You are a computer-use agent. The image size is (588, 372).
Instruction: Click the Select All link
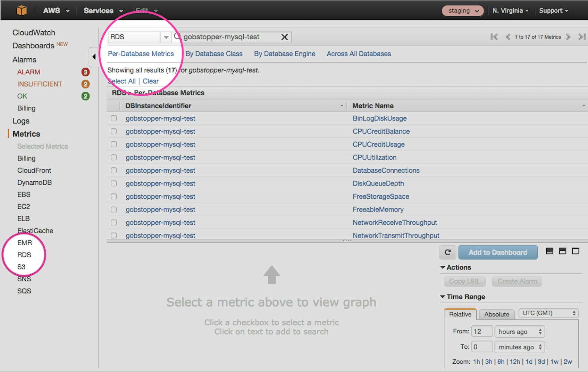pos(121,81)
